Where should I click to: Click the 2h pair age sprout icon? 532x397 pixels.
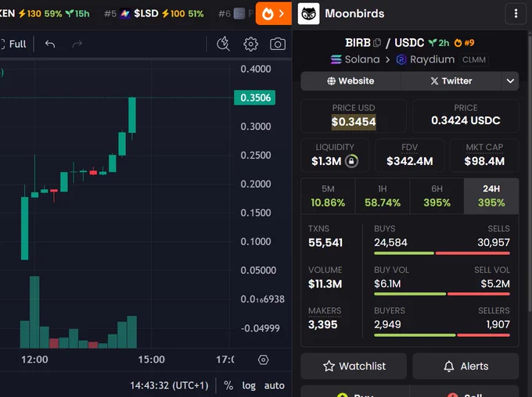[x=433, y=43]
